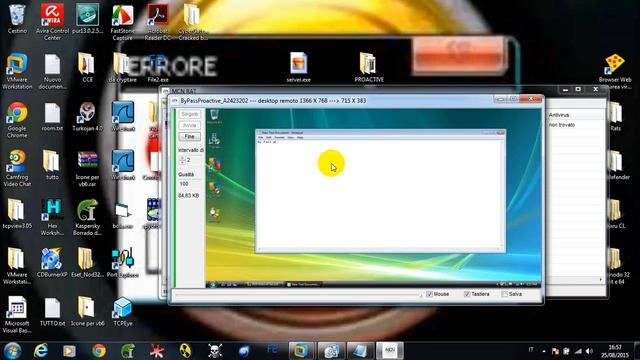Decrease the intervallo value with down arrow
Screen dimensions: 640x360
(182, 162)
